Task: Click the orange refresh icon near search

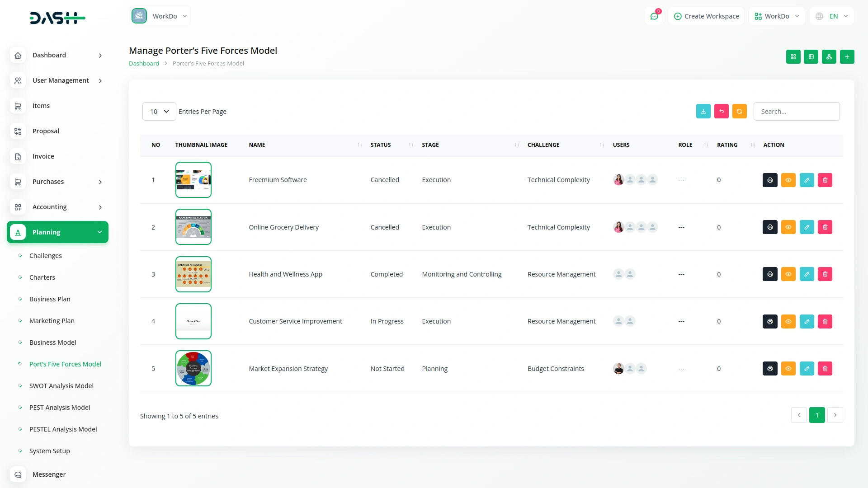Action: [x=739, y=111]
